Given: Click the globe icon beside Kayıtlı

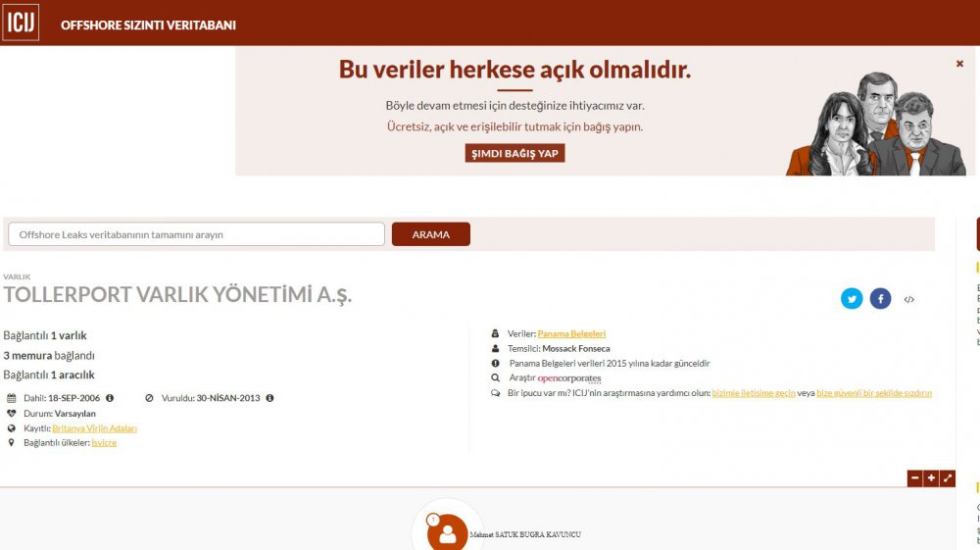Looking at the screenshot, I should click(11, 428).
